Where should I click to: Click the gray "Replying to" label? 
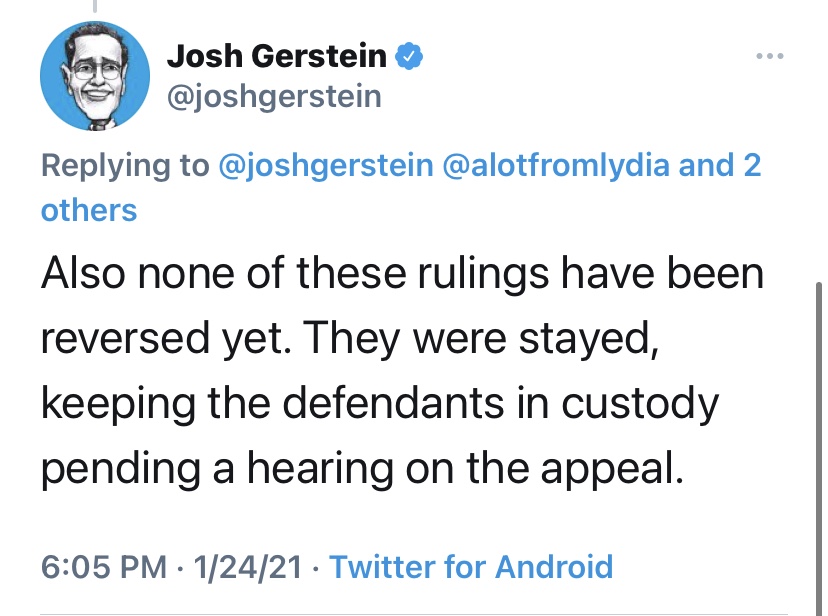pyautogui.click(x=125, y=165)
